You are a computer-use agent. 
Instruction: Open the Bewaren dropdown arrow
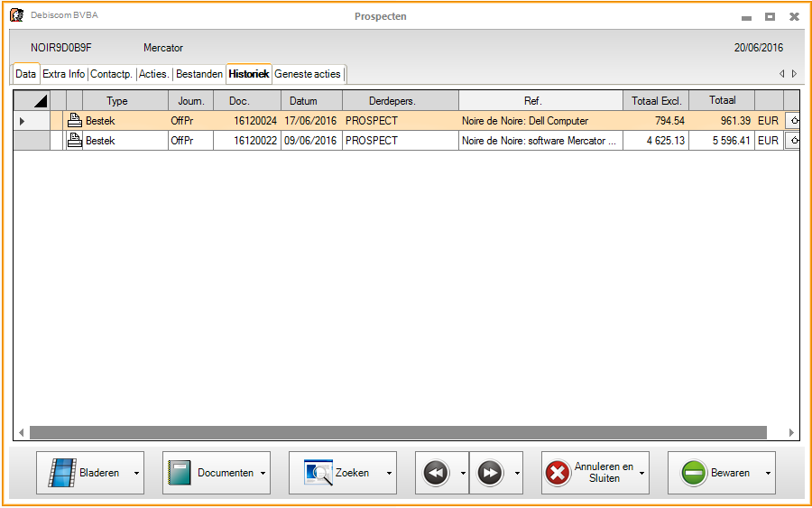pos(768,473)
